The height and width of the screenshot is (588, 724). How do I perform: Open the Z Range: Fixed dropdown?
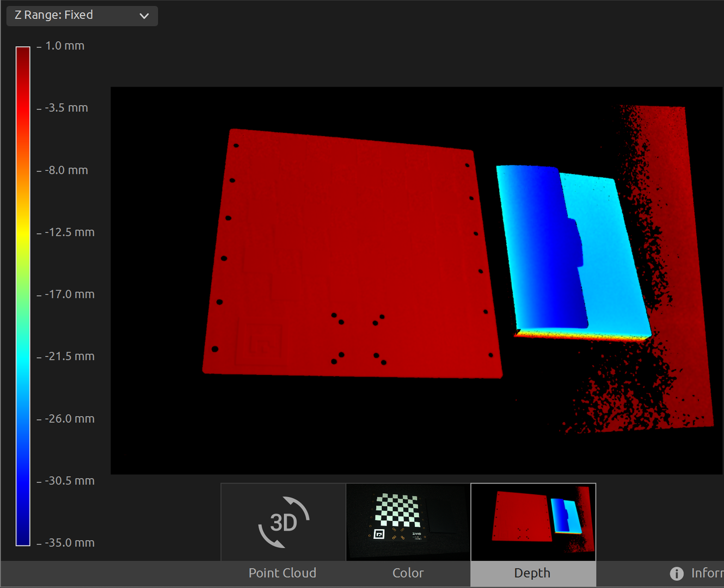click(x=82, y=16)
